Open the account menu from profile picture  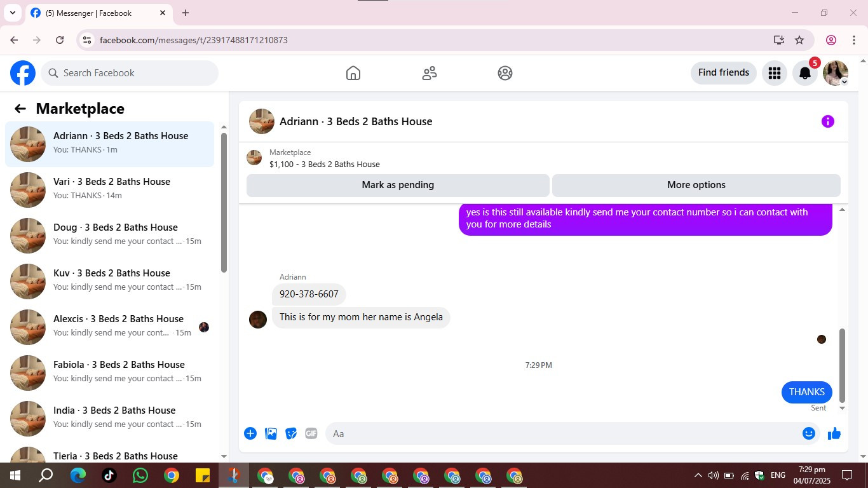pyautogui.click(x=836, y=73)
